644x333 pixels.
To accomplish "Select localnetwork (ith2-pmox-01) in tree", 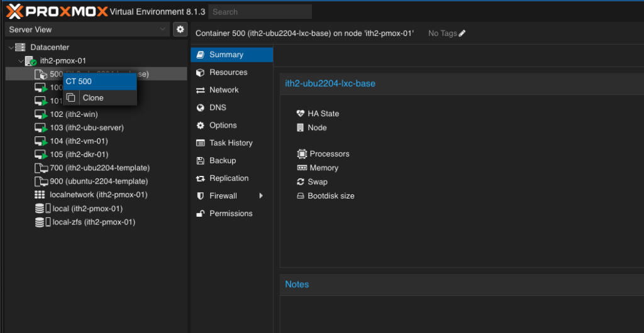I will pos(96,195).
